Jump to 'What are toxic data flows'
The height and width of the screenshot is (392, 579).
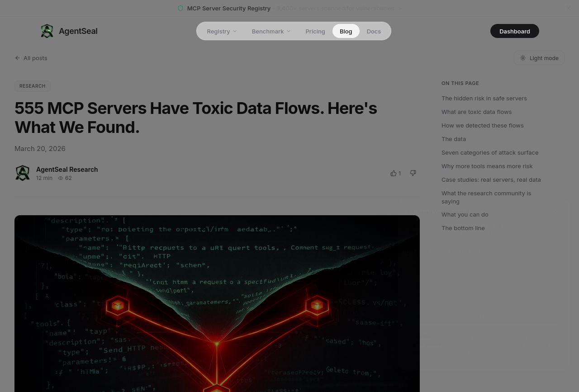pos(476,112)
